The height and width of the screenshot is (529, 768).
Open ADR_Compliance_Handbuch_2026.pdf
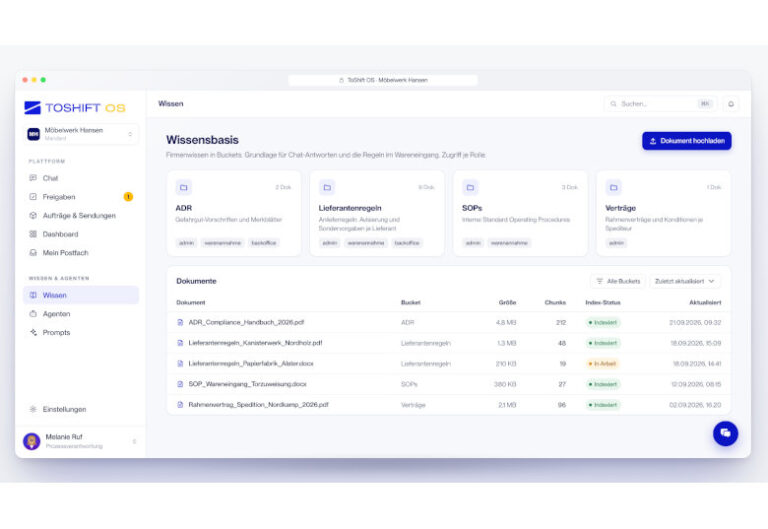click(x=246, y=322)
